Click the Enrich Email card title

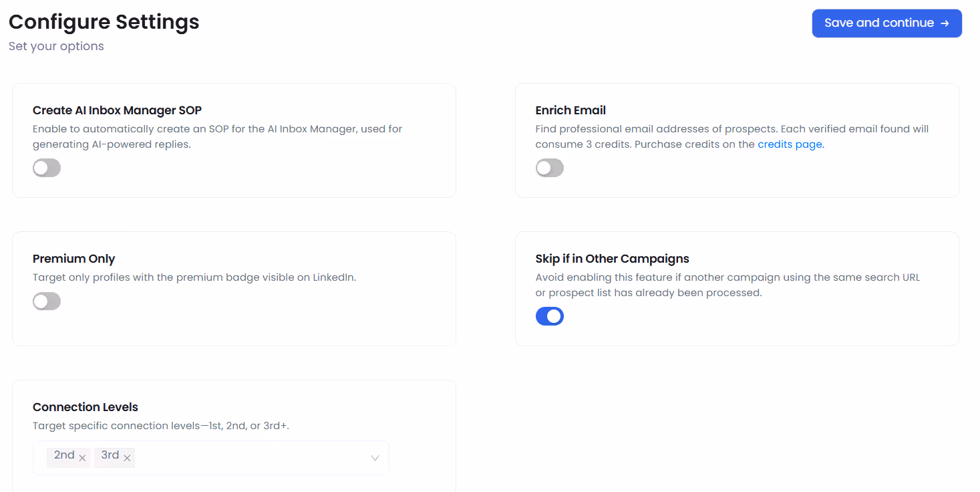tap(570, 110)
